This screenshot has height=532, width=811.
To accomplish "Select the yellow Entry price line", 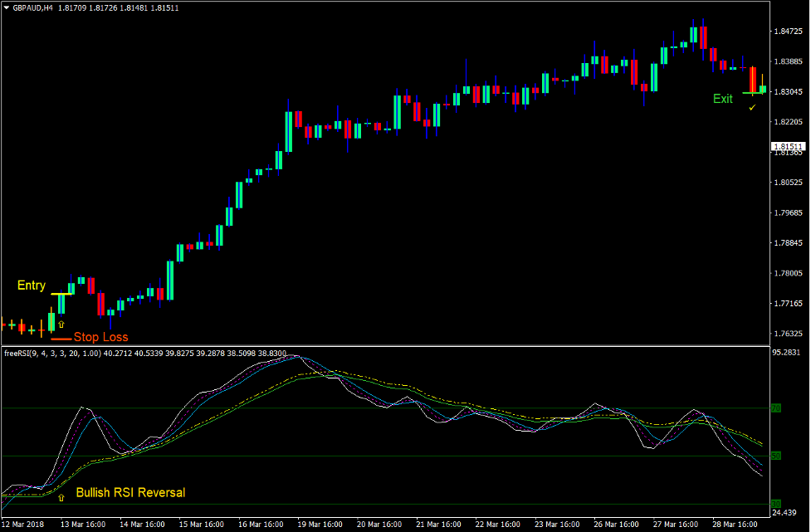I will coord(61,295).
